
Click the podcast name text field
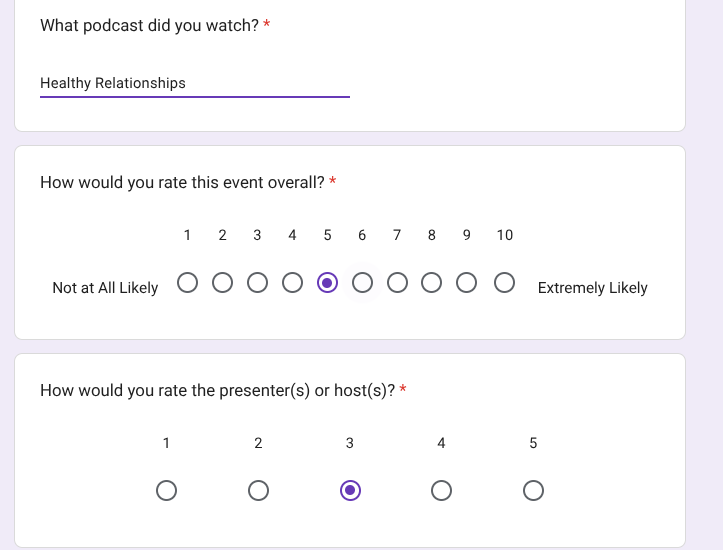click(194, 83)
